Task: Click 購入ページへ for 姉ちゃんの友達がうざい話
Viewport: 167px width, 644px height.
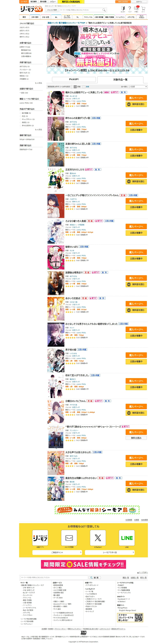Action: (x=136, y=124)
